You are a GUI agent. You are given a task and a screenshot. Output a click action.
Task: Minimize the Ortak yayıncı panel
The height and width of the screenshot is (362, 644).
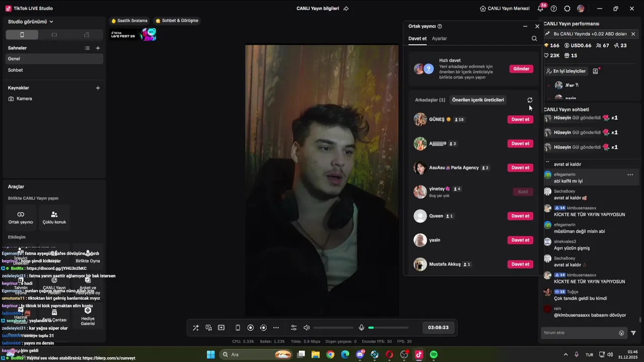[x=525, y=26]
